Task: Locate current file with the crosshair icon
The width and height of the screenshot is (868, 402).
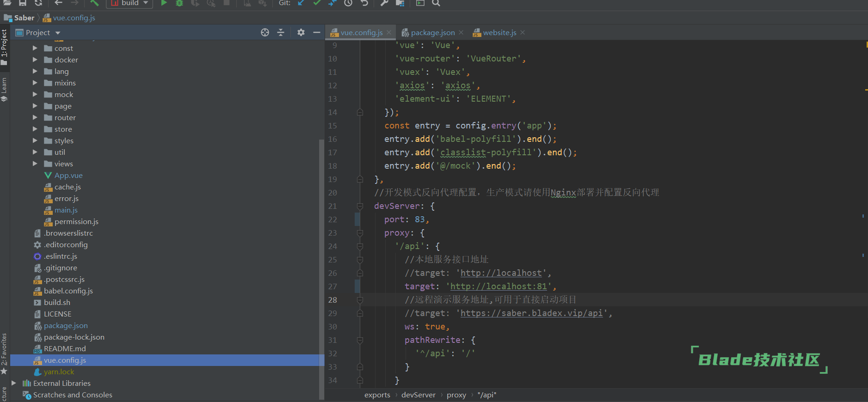Action: [x=265, y=32]
